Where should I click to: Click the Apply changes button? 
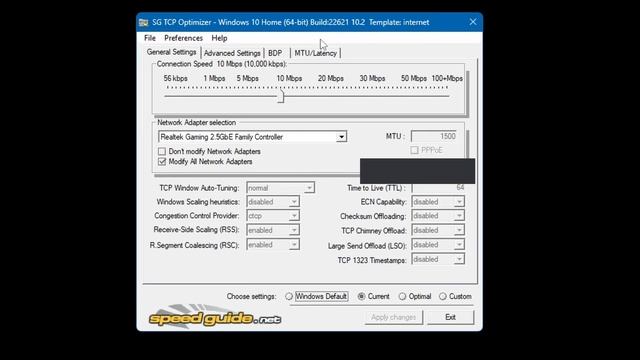pos(393,317)
